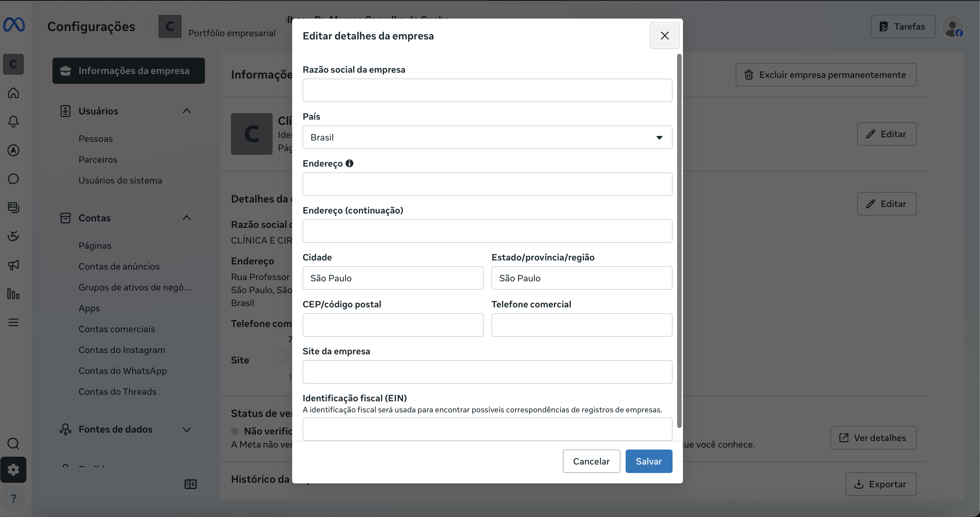
Task: Open the chat bubble messages icon
Action: [x=14, y=179]
